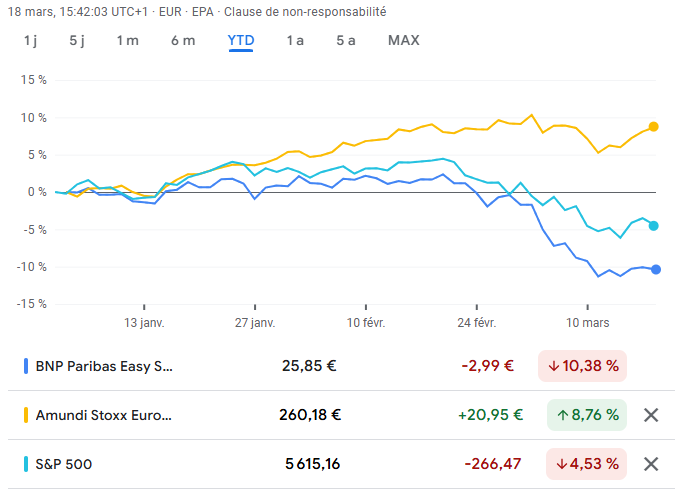695x497 pixels.
Task: Remove S&P 500 comparison with X
Action: point(651,464)
